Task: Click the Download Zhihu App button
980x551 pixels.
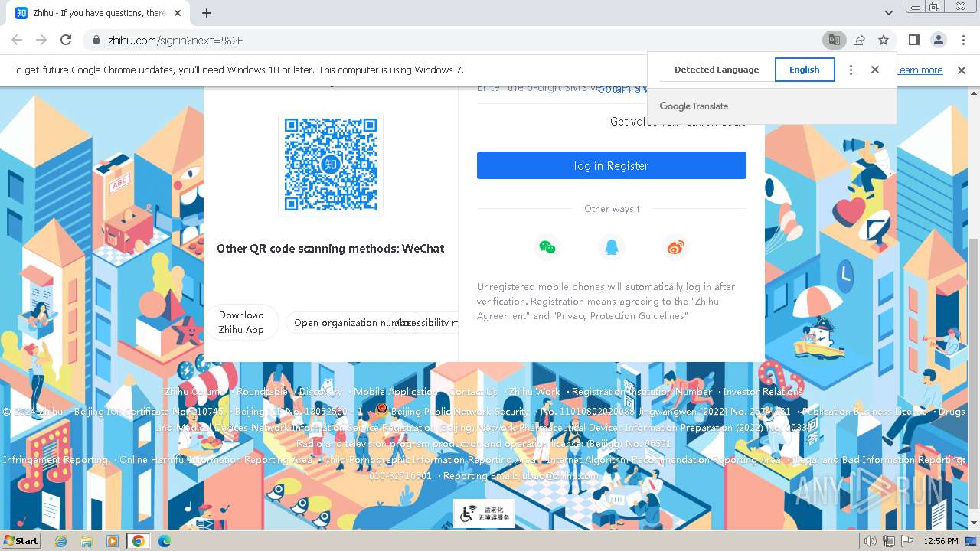Action: pyautogui.click(x=241, y=322)
